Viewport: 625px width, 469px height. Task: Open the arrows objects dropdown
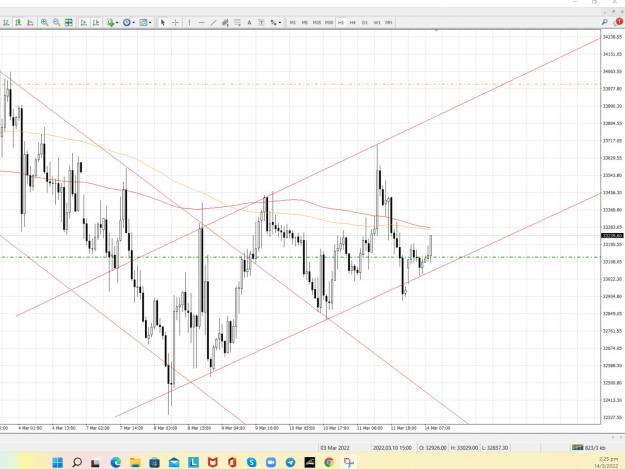point(275,23)
